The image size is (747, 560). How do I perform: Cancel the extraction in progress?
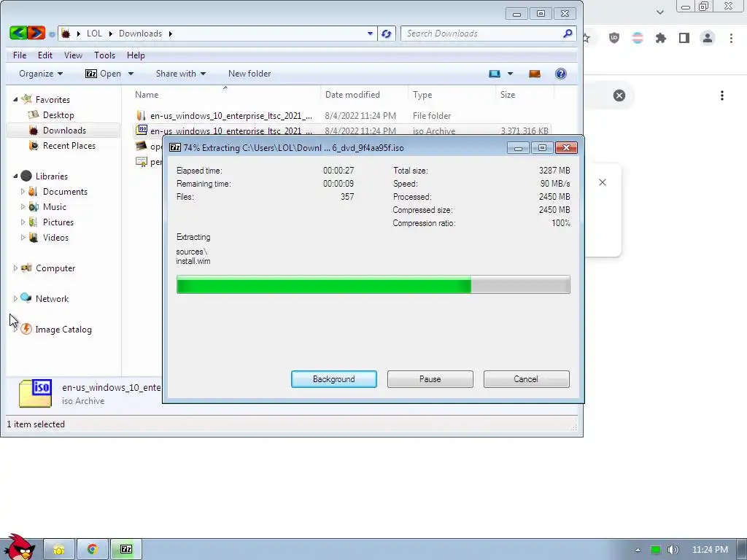click(526, 379)
